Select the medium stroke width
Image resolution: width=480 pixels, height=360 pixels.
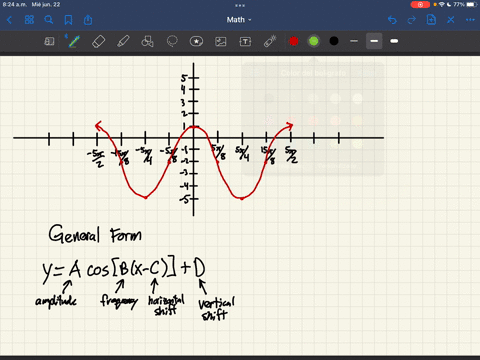pos(374,41)
